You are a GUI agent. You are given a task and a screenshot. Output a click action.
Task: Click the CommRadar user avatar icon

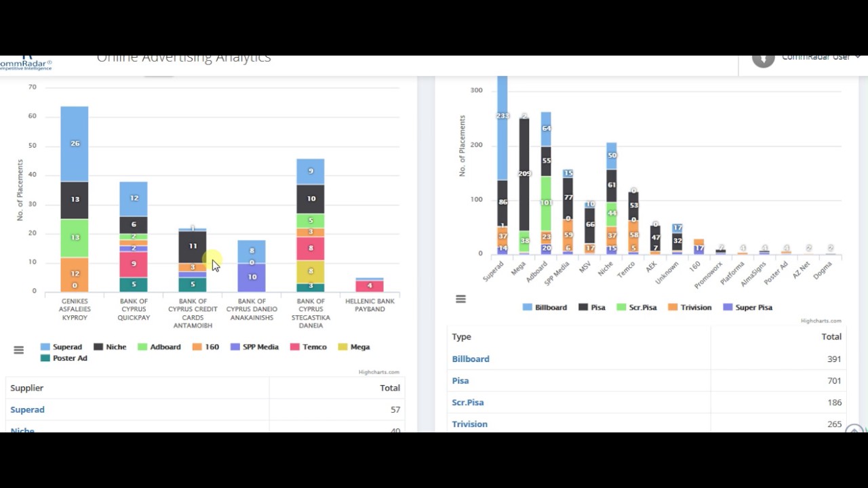(762, 59)
